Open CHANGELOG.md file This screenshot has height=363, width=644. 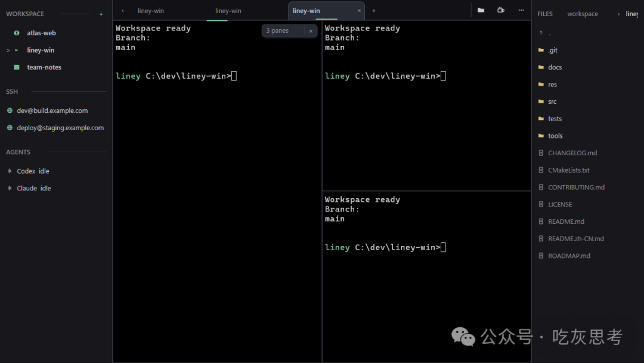572,153
